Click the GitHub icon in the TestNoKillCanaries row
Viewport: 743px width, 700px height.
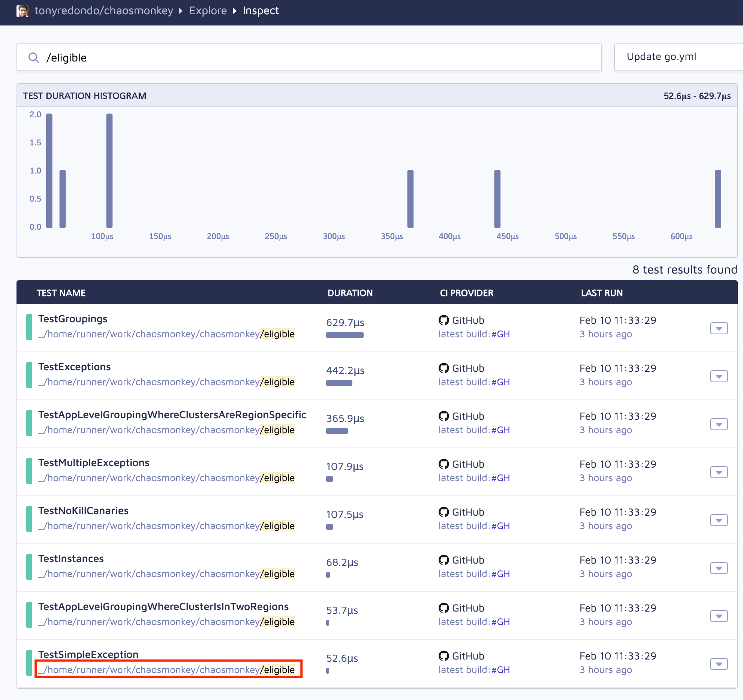443,512
